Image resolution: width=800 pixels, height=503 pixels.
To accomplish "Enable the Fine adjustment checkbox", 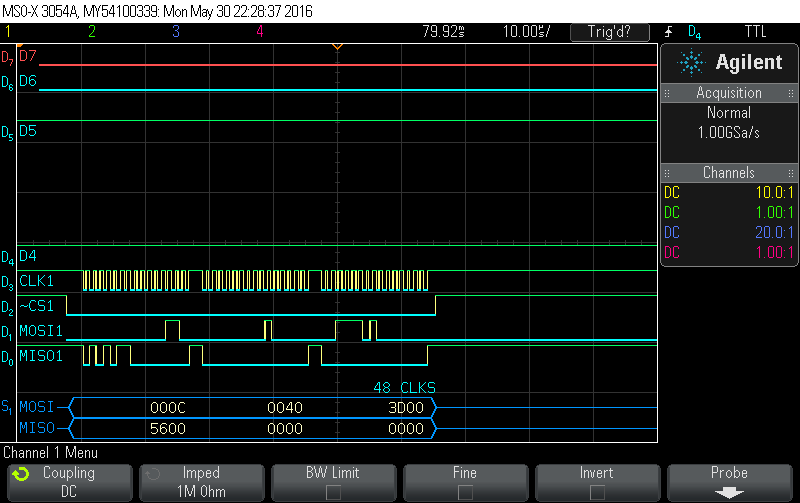I will pyautogui.click(x=466, y=492).
